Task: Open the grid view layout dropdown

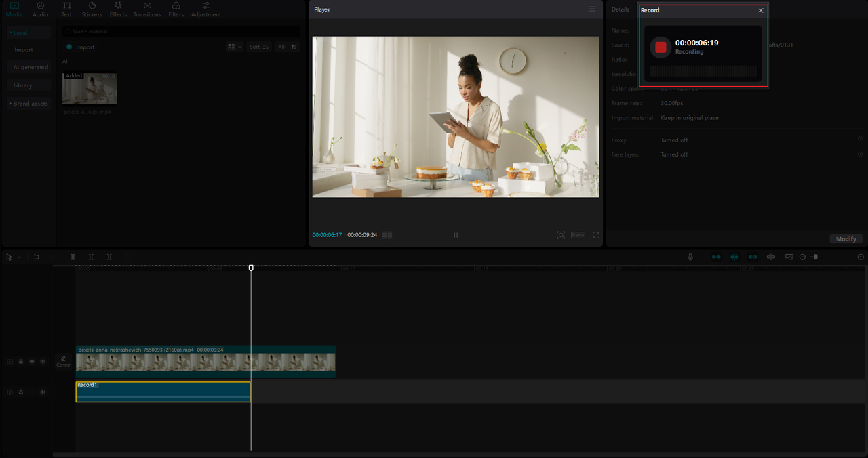Action: pos(235,47)
